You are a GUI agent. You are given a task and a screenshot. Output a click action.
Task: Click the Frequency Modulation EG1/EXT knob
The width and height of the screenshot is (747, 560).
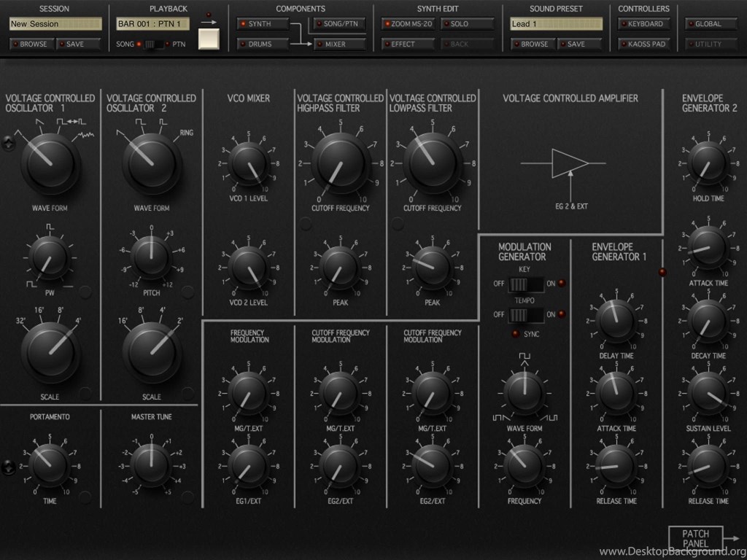coord(248,466)
